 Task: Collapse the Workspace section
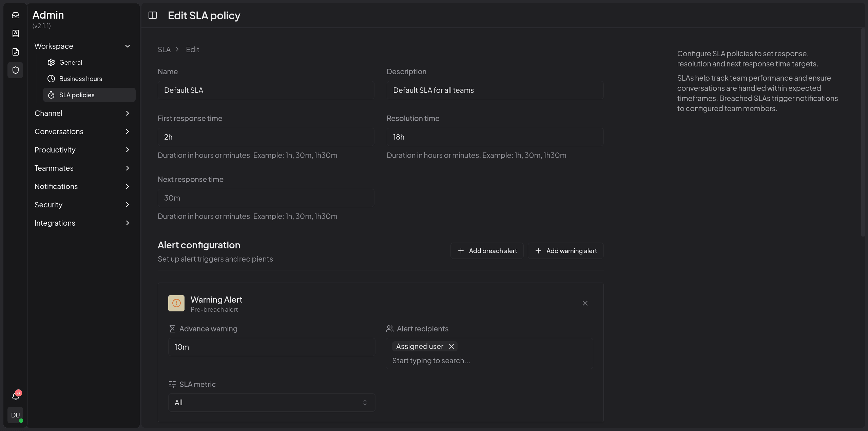tap(128, 46)
